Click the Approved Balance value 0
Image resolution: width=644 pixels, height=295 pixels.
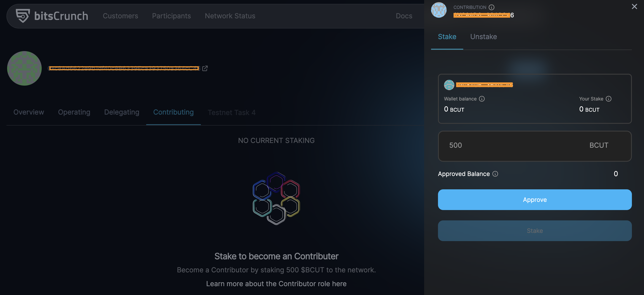(616, 174)
